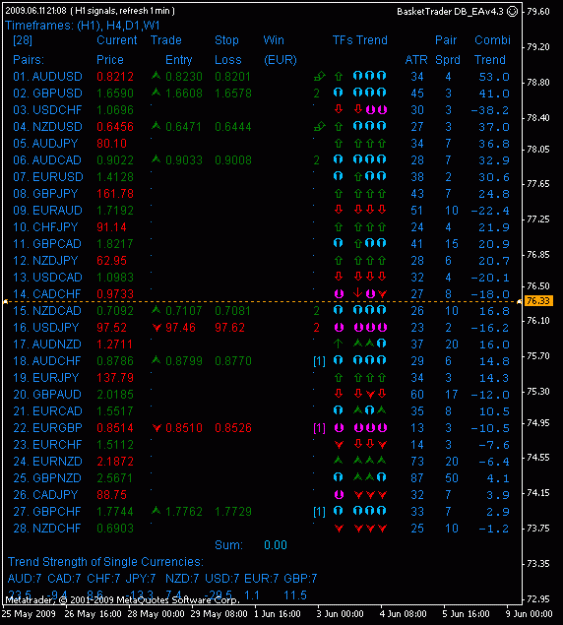
Task: Click the [1] marker in AUDCHF row
Action: [319, 361]
